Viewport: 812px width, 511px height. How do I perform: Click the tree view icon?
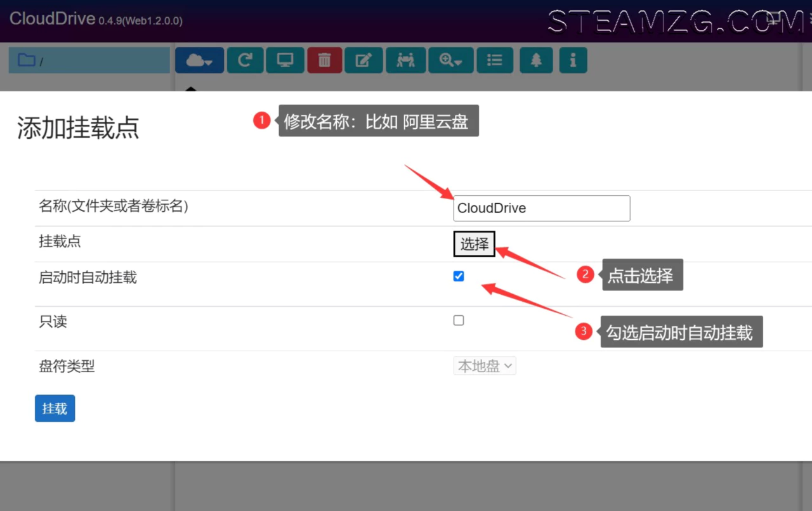tap(536, 60)
